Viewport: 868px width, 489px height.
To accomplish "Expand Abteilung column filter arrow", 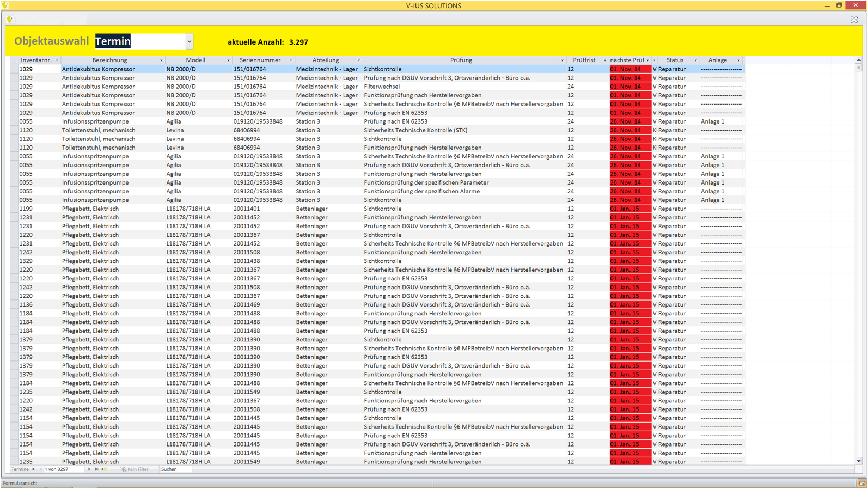I will click(358, 60).
